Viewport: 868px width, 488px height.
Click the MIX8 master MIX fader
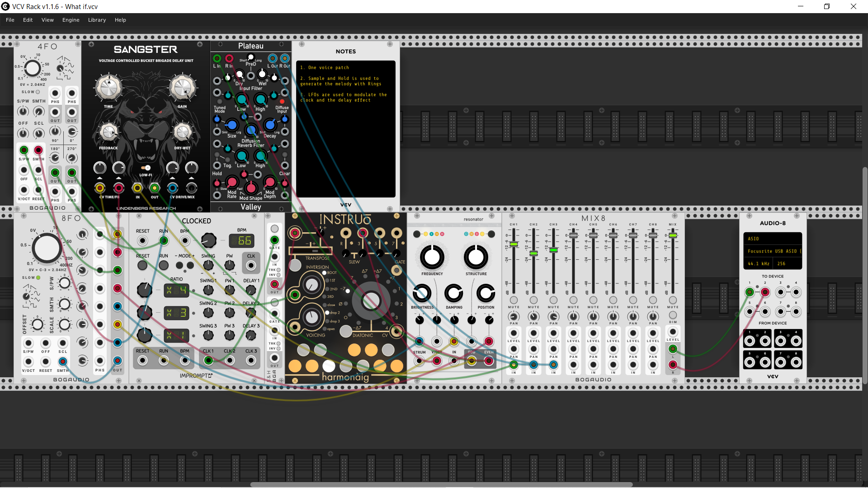click(x=673, y=235)
